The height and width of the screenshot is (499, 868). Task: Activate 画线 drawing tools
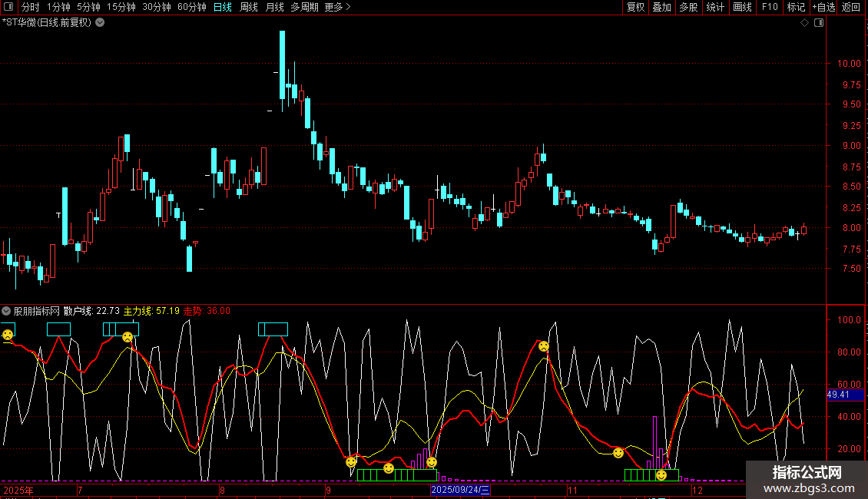(x=742, y=7)
